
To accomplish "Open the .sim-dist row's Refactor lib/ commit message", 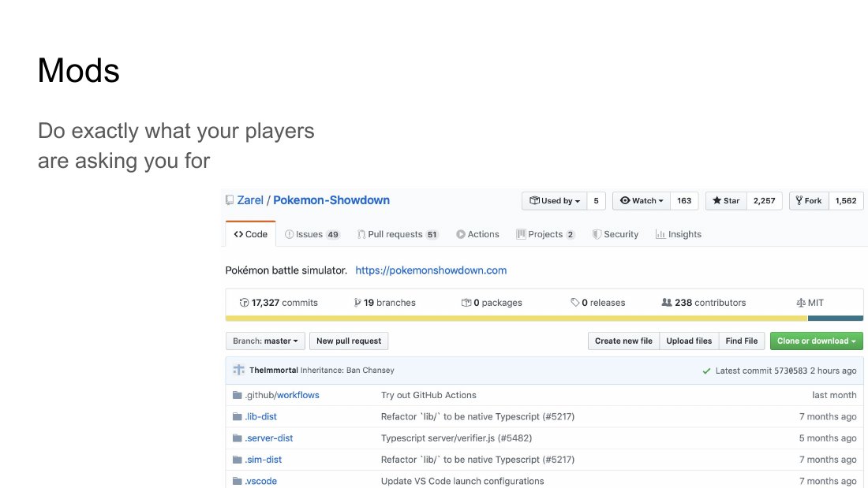I will click(477, 460).
